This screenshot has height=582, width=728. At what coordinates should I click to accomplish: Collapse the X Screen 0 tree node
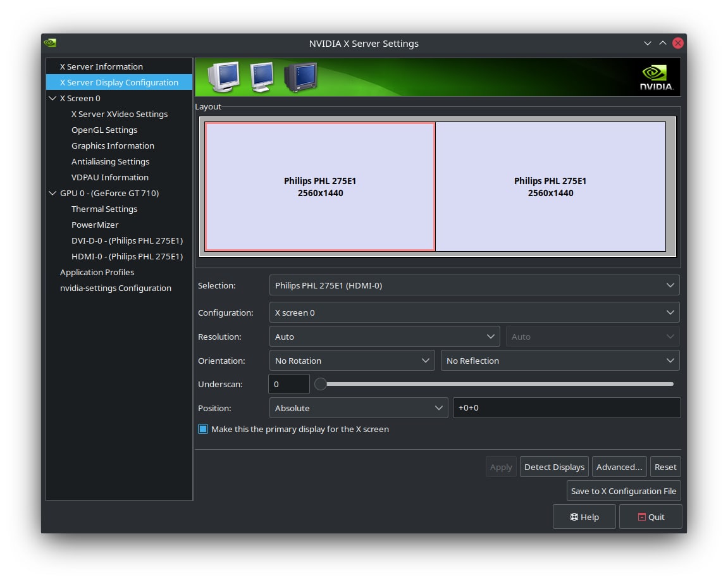52,98
